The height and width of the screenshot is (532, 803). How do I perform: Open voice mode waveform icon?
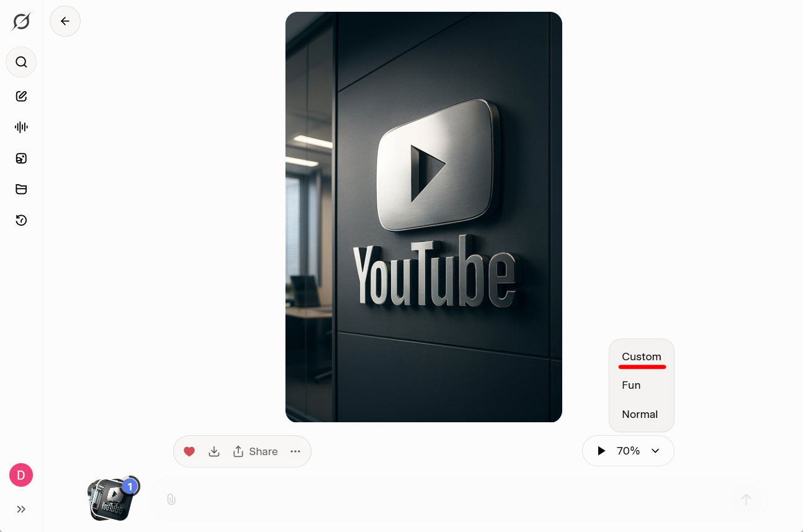21,127
